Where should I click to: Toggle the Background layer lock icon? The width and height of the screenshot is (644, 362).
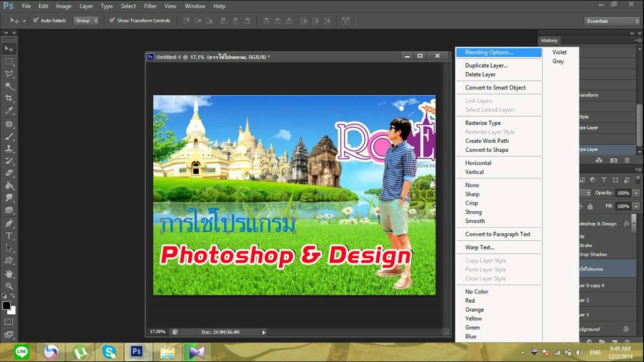(626, 329)
